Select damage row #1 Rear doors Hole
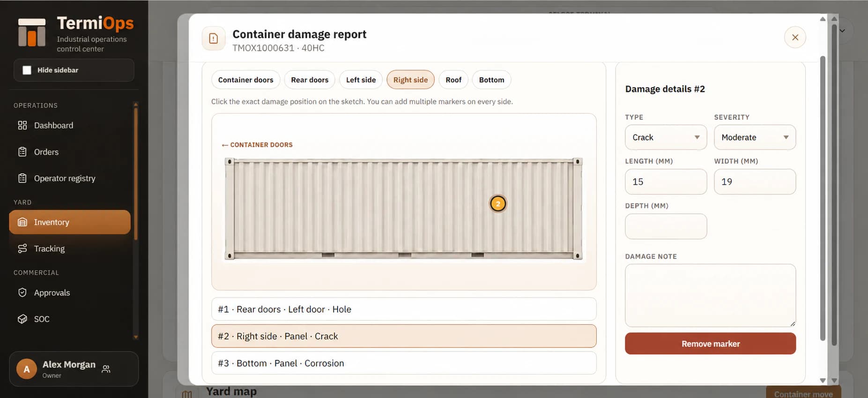Image resolution: width=868 pixels, height=398 pixels. [404, 309]
